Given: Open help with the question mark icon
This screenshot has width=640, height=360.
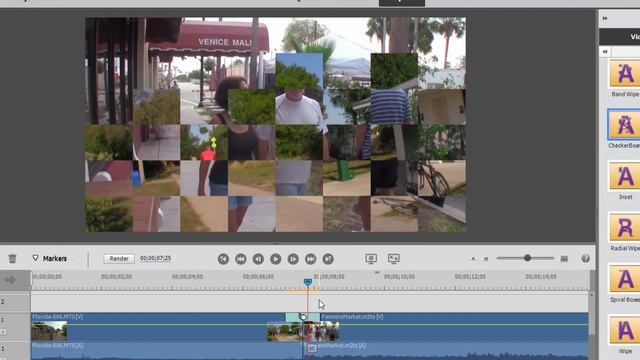Looking at the screenshot, I should [585, 258].
